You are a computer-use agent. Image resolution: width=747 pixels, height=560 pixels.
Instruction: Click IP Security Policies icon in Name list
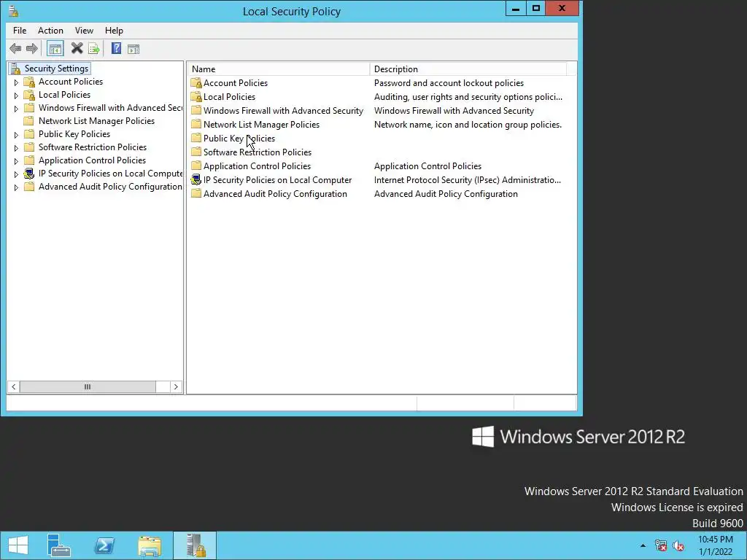(x=196, y=180)
